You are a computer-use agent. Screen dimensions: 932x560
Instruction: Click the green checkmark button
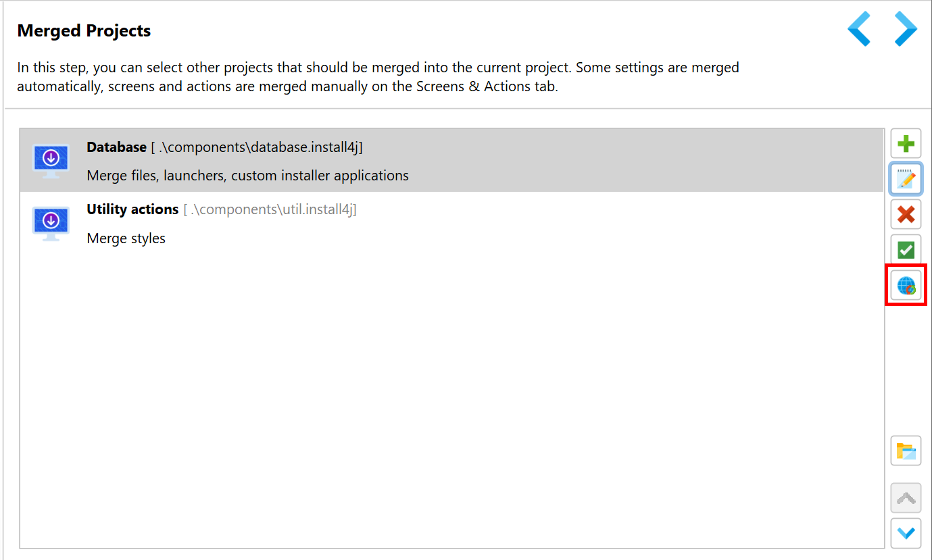[906, 250]
